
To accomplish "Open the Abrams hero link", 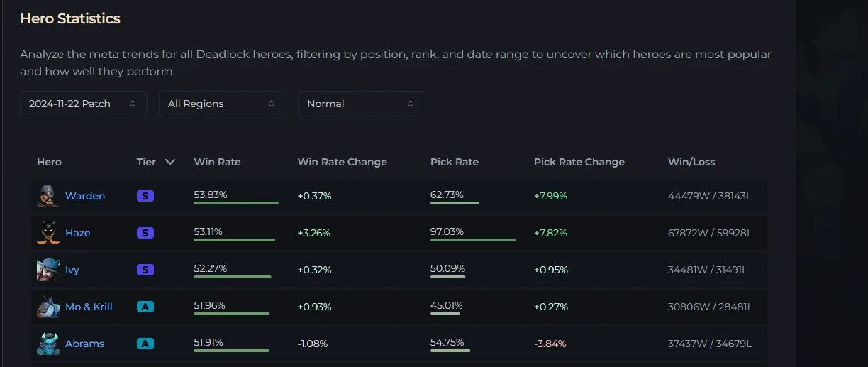I will coord(84,344).
